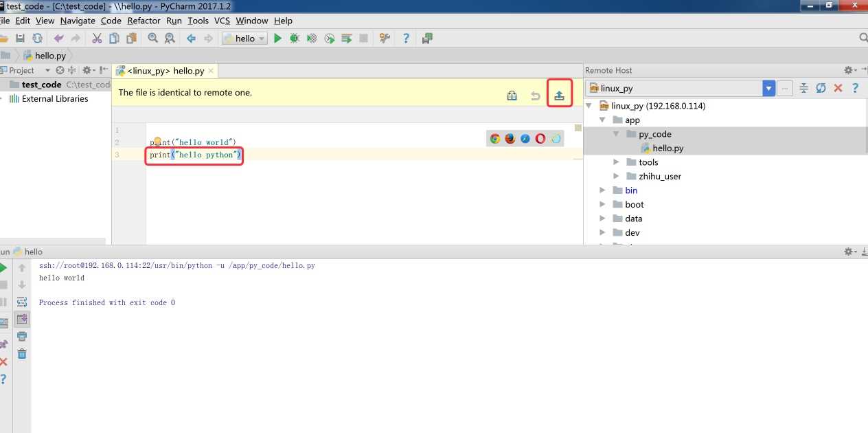Expand the tools folder

point(616,162)
